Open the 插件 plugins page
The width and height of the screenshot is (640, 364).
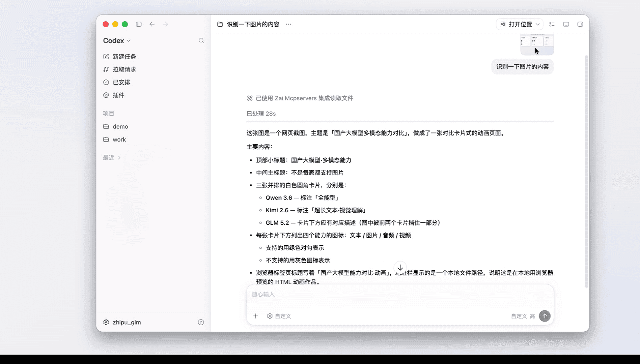pos(114,95)
